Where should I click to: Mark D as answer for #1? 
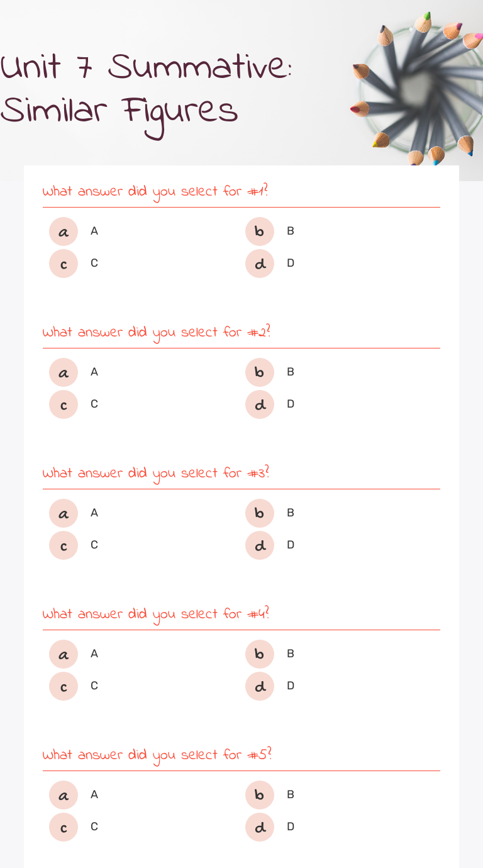point(260,264)
